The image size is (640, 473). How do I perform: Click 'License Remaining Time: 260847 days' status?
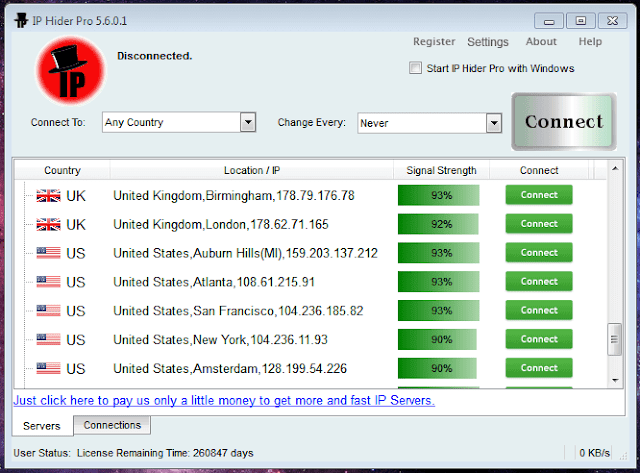165,453
